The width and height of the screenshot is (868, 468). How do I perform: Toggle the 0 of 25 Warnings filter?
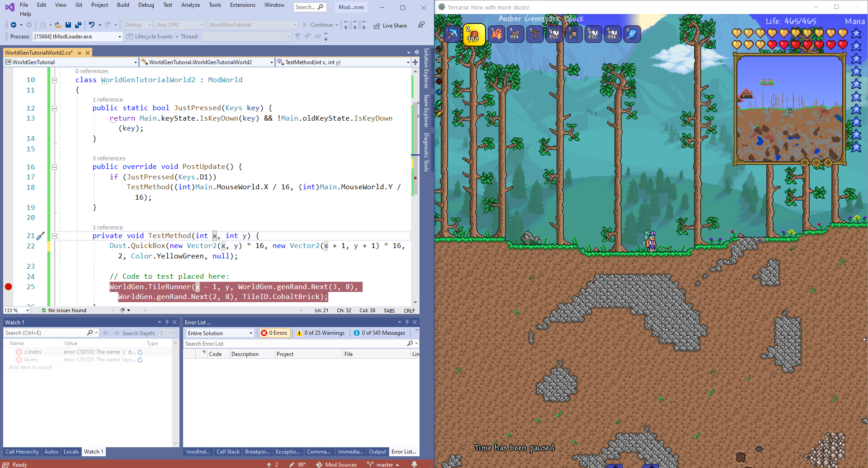[x=321, y=333]
